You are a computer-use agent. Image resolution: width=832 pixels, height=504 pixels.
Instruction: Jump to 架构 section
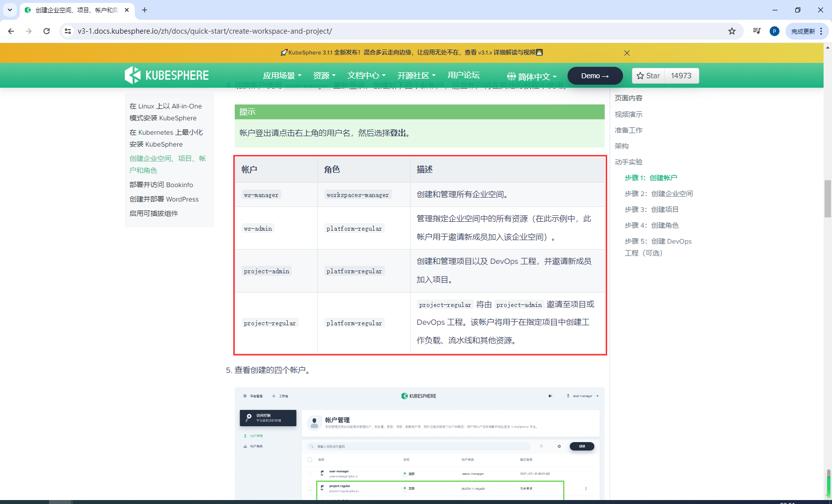622,146
